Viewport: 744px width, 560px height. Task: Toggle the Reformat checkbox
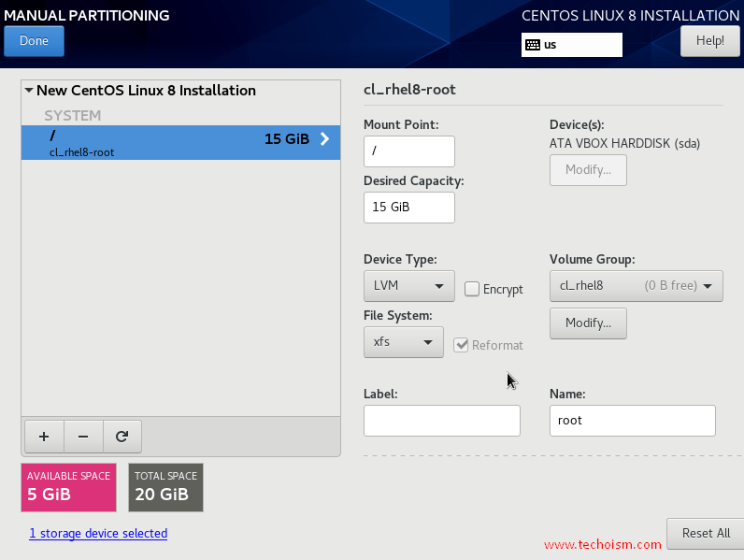point(461,345)
